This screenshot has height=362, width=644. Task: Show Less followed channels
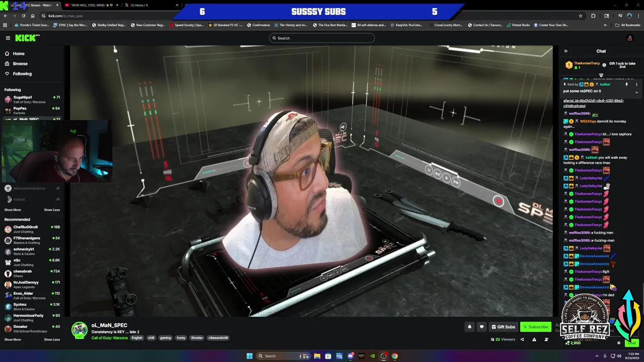pos(52,210)
